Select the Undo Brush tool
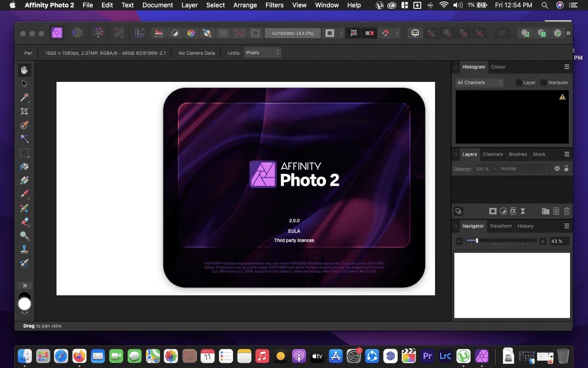Screen dimensions: 588x368 coord(24,263)
